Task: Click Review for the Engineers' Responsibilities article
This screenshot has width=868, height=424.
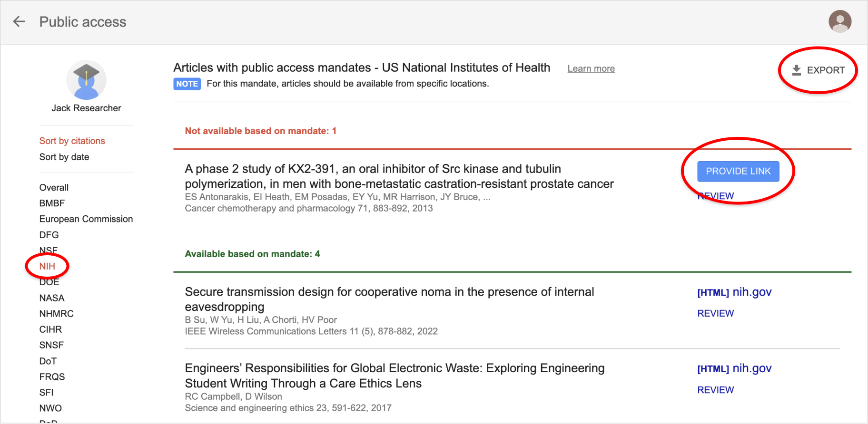Action: (715, 390)
